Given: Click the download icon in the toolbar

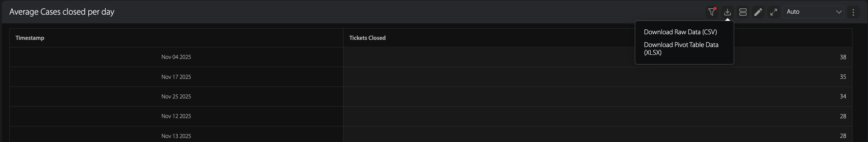Looking at the screenshot, I should pos(728,12).
